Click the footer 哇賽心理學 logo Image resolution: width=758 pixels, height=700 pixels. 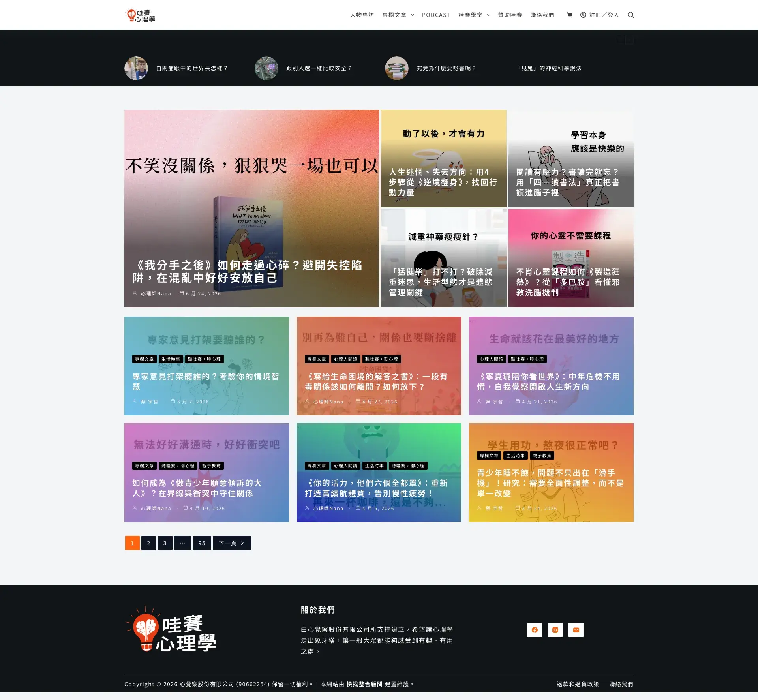coord(171,629)
